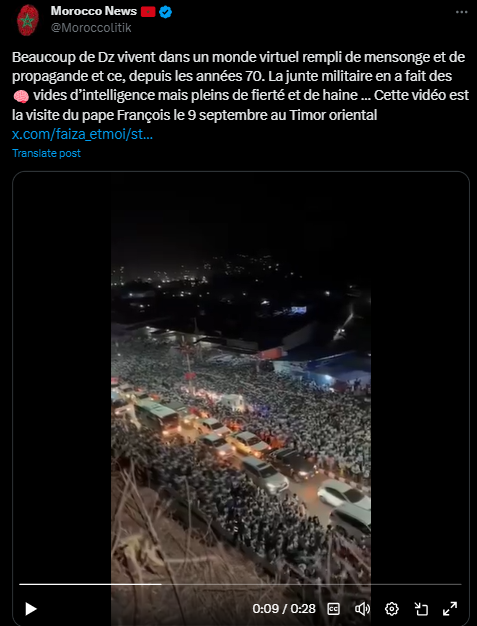Viewport: 477px width, 626px height.
Task: Open the Morocco News account name
Action: tap(94, 12)
